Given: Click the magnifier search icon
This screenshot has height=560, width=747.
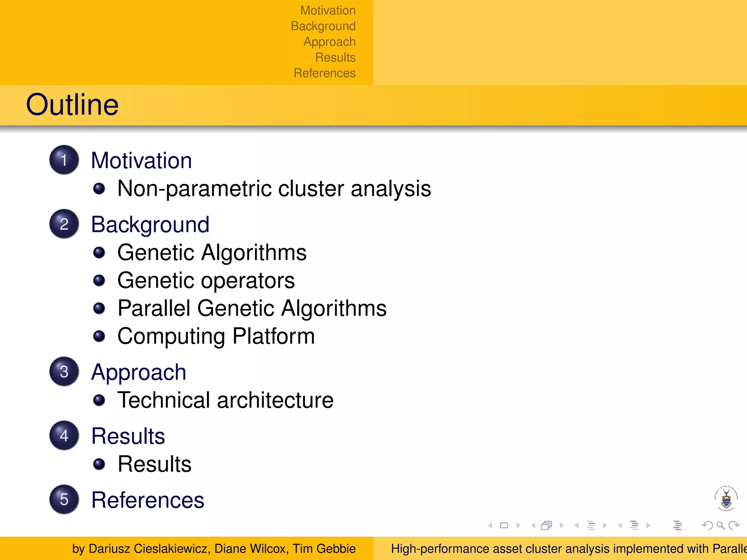Looking at the screenshot, I should pos(720,525).
